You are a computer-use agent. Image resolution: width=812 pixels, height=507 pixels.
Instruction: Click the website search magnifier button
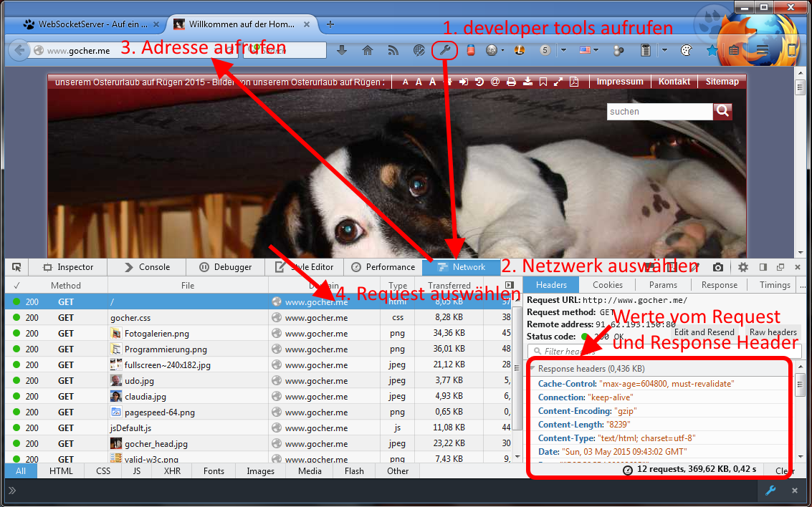(x=722, y=111)
